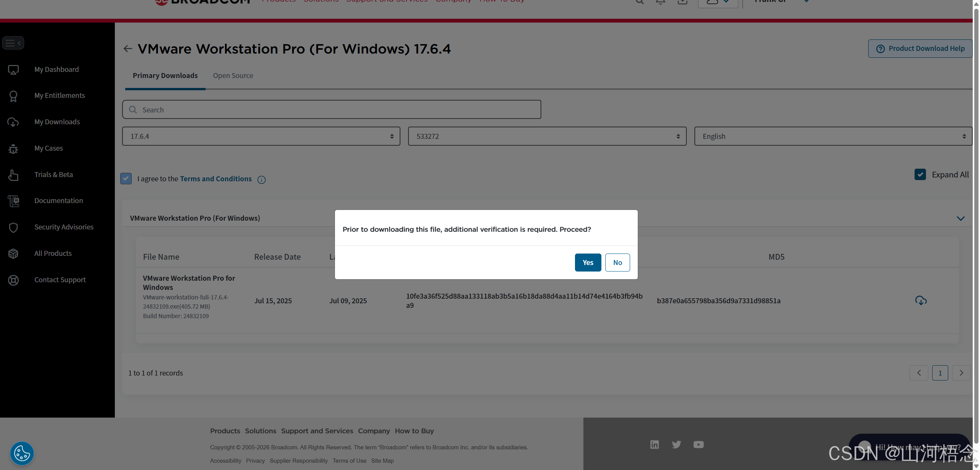Image resolution: width=980 pixels, height=470 pixels.
Task: Open the 17.6.4 version dropdown
Action: coord(261,136)
